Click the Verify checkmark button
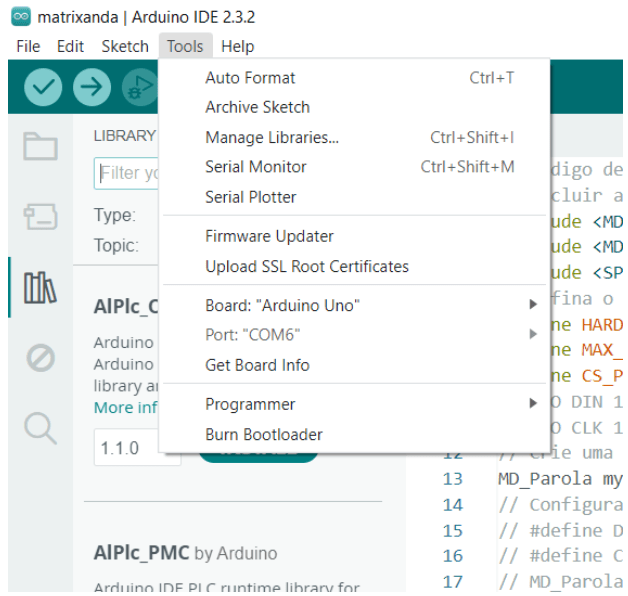 43,87
